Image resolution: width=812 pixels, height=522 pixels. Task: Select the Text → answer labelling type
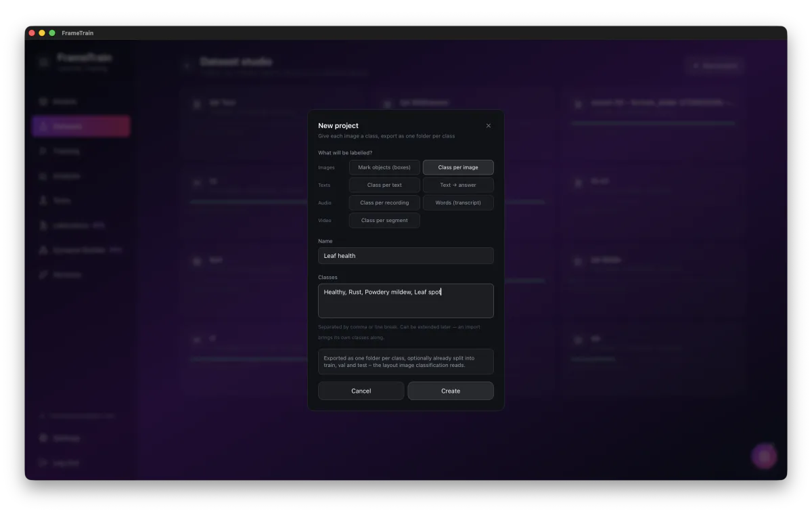click(x=458, y=185)
